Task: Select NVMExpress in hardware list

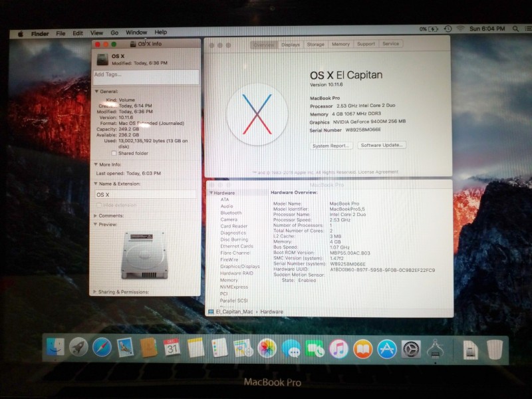Action: click(234, 287)
